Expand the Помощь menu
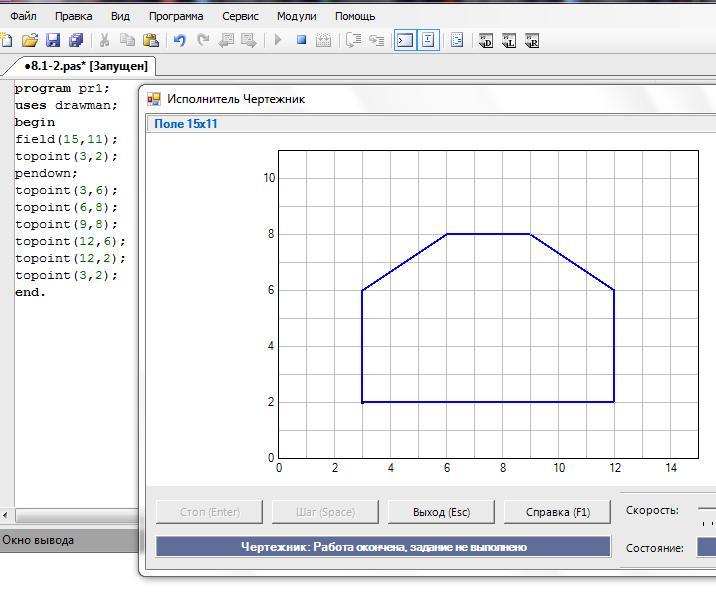Screen dimensions: 716x606 click(x=355, y=16)
